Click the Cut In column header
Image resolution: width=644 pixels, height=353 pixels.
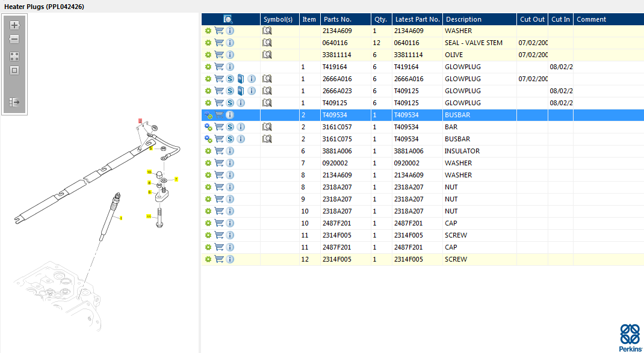(x=560, y=19)
